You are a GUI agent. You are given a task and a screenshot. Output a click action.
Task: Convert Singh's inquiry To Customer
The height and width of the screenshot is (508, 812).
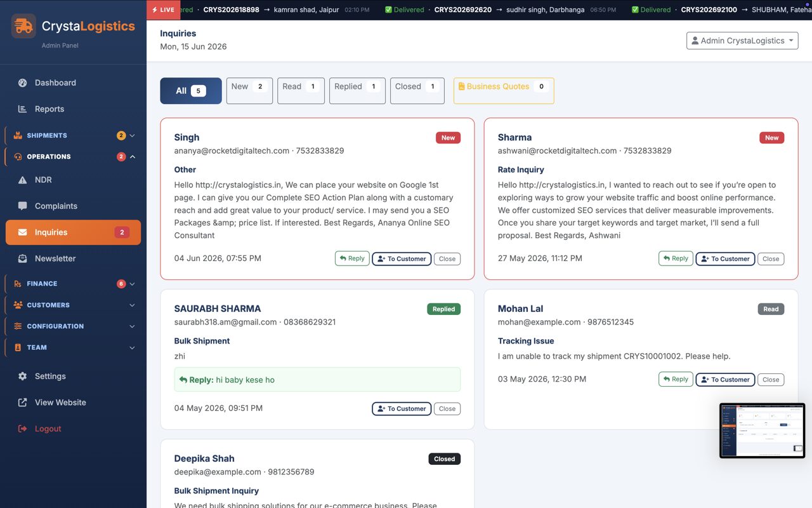(402, 259)
